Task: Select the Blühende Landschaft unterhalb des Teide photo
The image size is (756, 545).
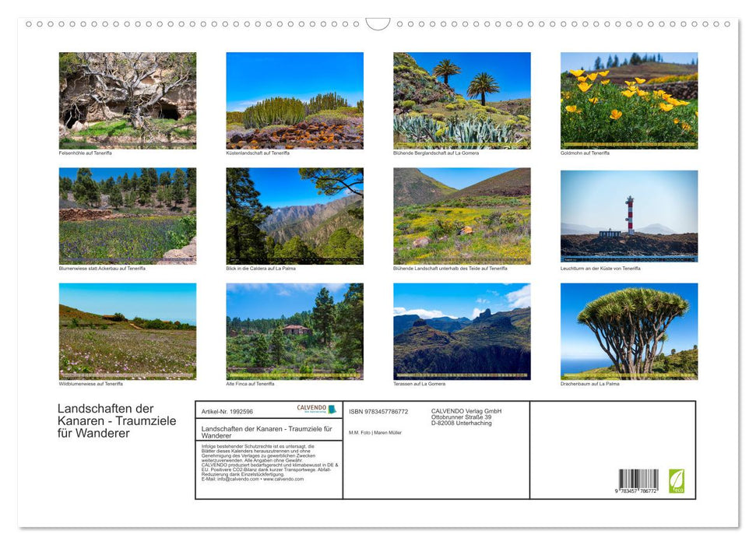Action: point(462,214)
